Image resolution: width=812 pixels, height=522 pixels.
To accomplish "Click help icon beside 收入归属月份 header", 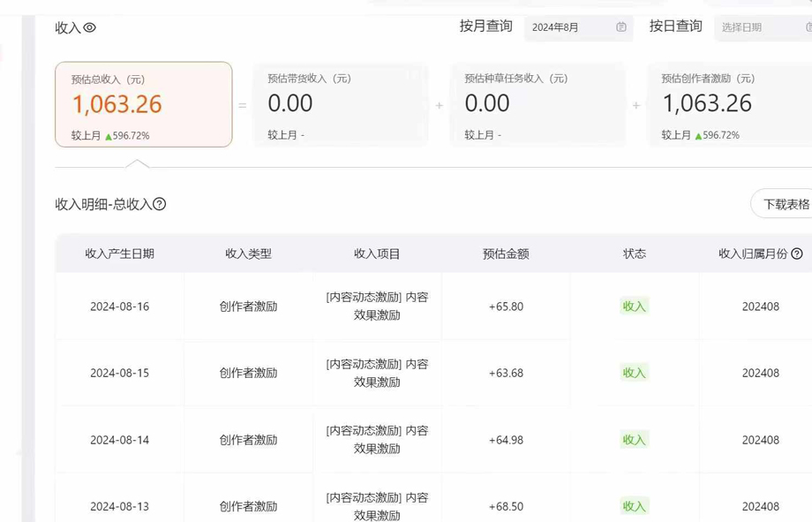I will point(797,253).
